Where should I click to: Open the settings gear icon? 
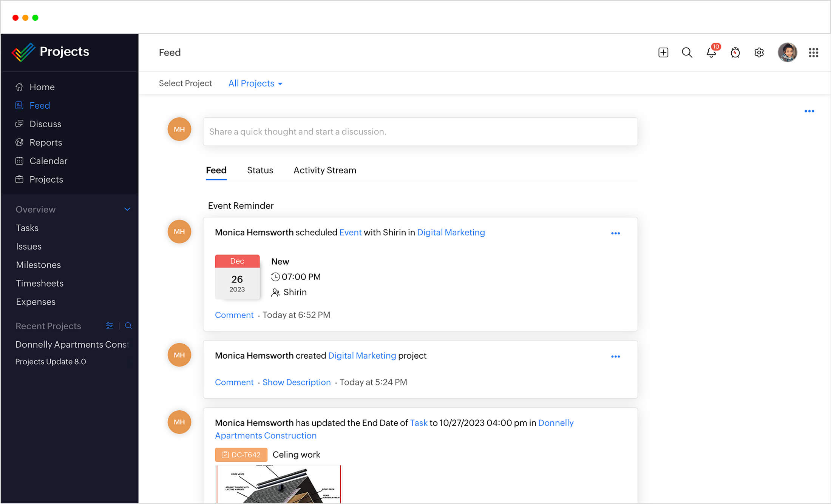pyautogui.click(x=759, y=53)
